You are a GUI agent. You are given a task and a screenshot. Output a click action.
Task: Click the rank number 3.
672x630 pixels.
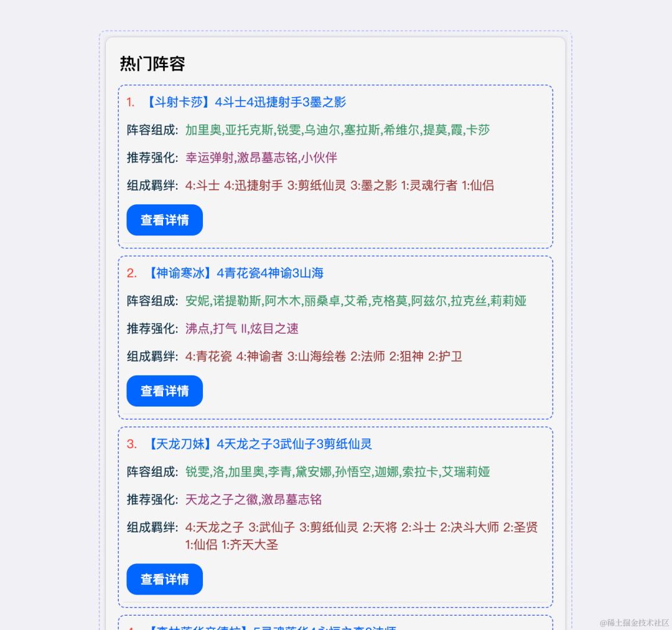point(132,444)
